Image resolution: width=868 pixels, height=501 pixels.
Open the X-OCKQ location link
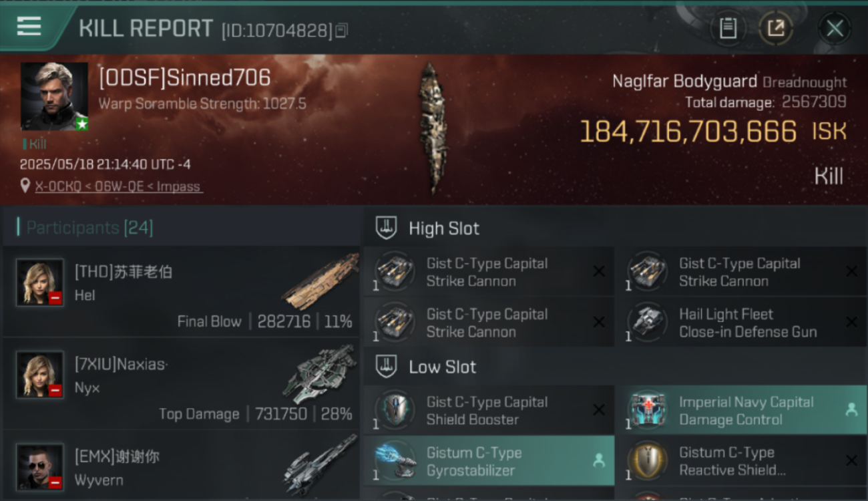point(118,186)
